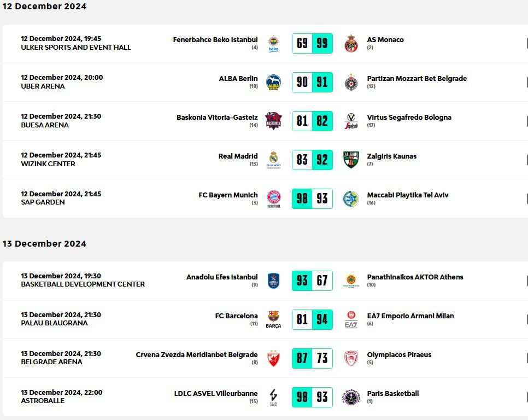The width and height of the screenshot is (528, 420).
Task: Click the Partizan Belgrade club crest
Action: click(x=351, y=83)
